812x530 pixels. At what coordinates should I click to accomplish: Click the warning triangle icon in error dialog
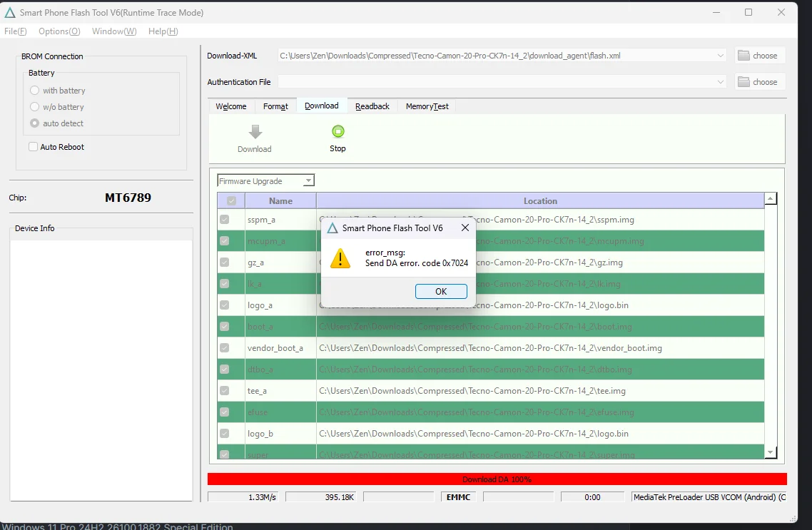pos(340,258)
